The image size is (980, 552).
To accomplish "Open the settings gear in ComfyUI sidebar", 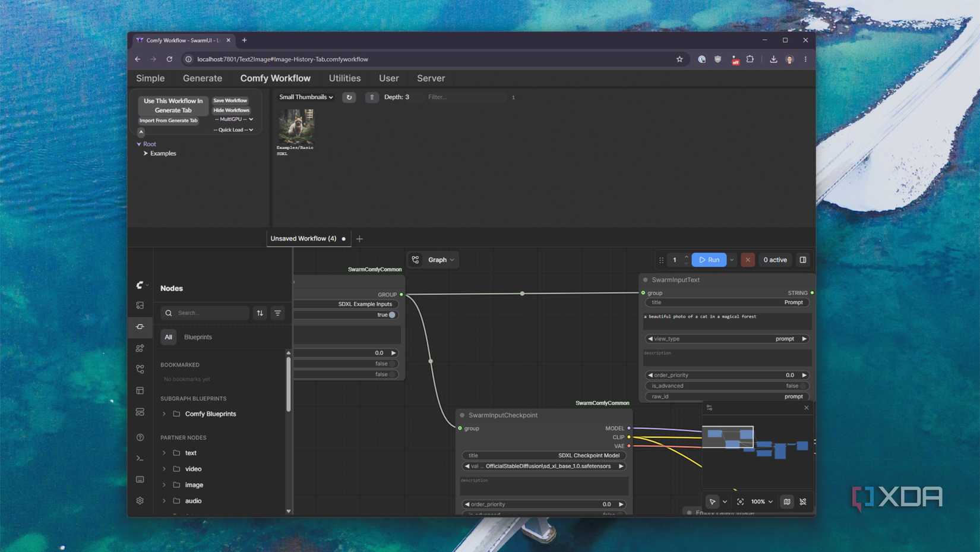I will (x=140, y=501).
